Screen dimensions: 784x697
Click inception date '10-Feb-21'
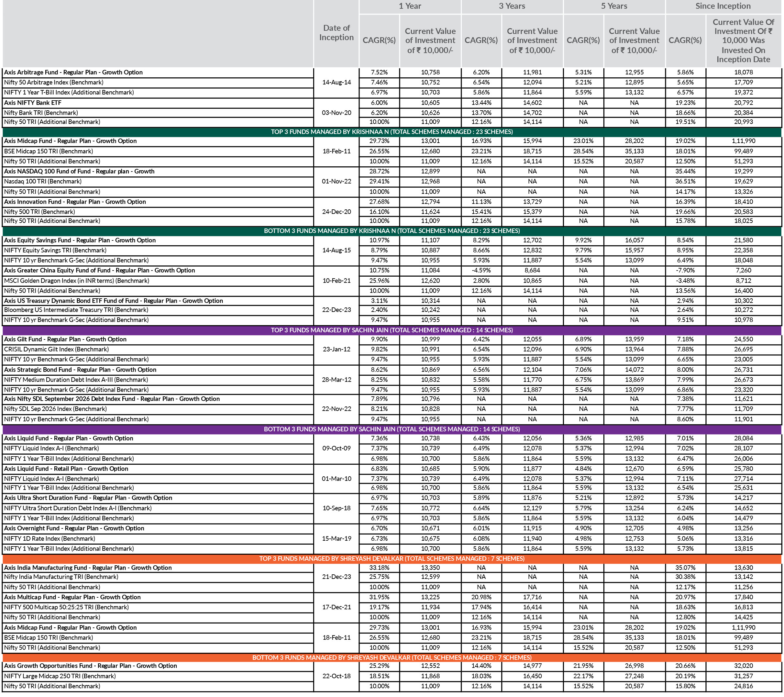click(337, 281)
